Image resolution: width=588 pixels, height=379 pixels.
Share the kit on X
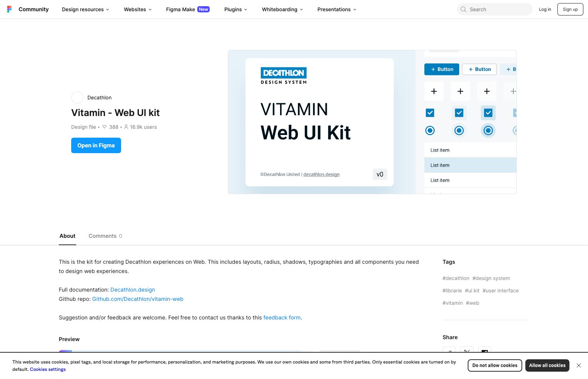[467, 353]
